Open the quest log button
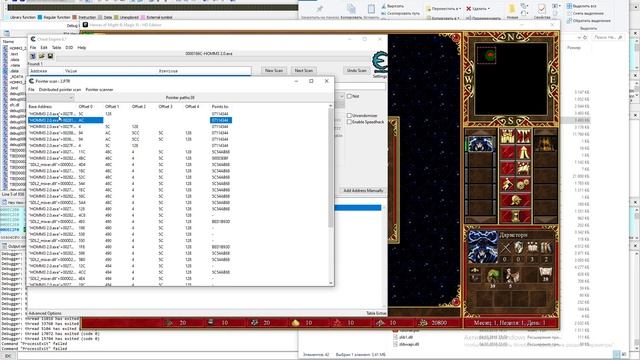The width and height of the screenshot is (640, 360). tap(507, 153)
